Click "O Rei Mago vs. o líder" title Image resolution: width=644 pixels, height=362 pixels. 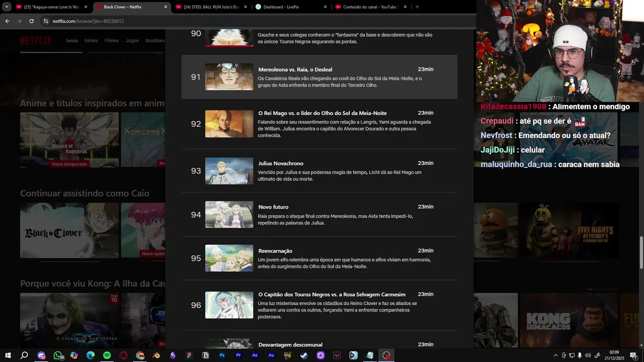(x=323, y=113)
